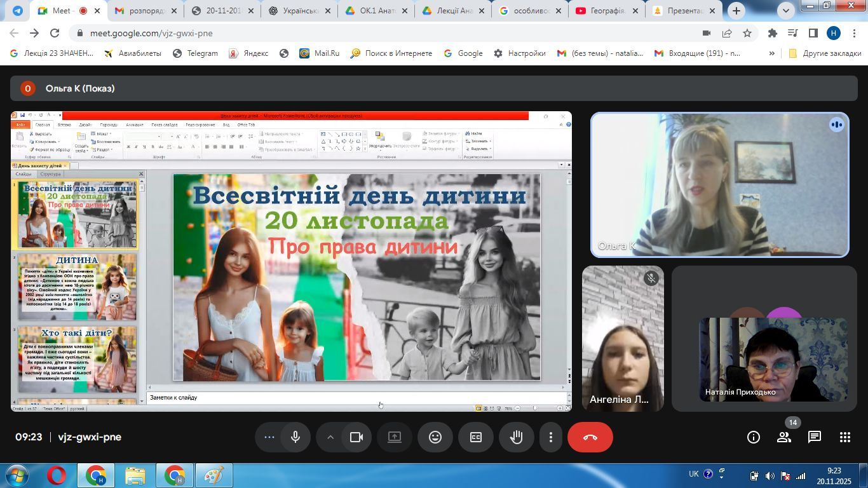Open the Telegram bookmark
868x488 pixels.
pos(195,53)
